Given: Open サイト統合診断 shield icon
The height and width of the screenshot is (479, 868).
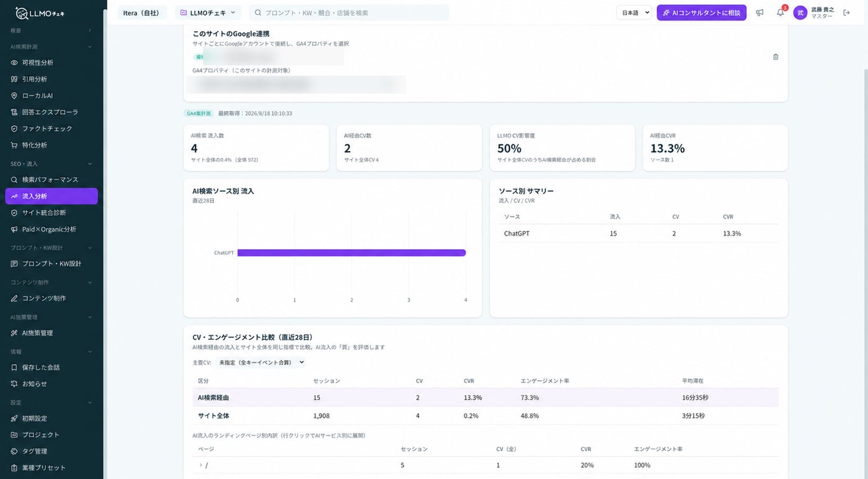Looking at the screenshot, I should point(14,213).
